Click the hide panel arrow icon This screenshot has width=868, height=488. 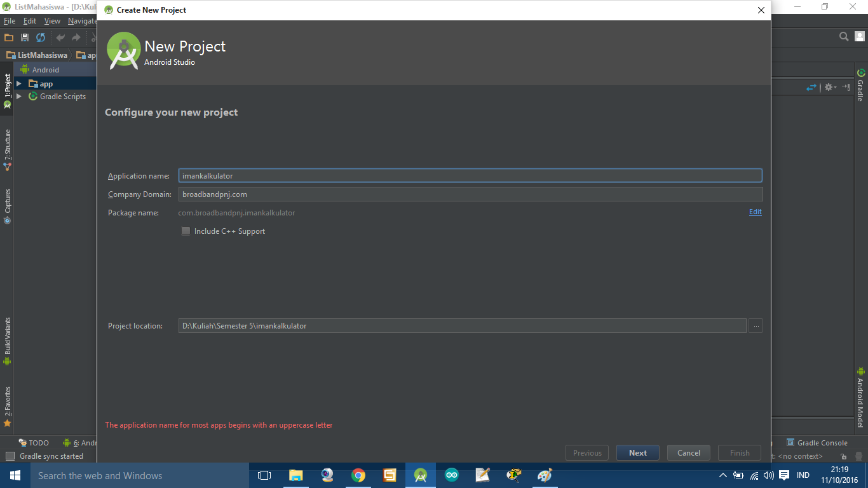pos(846,87)
